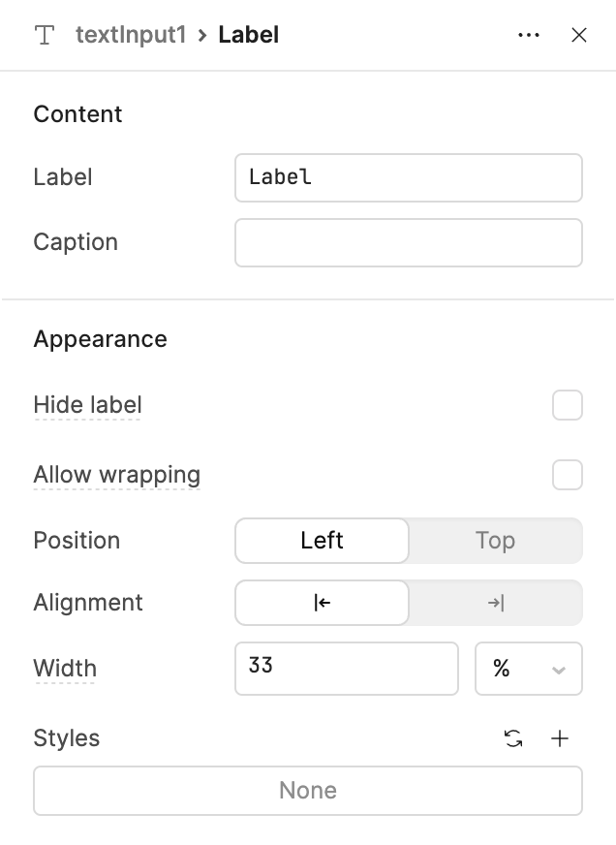Click the text input type icon
This screenshot has width=616, height=845.
[x=45, y=35]
